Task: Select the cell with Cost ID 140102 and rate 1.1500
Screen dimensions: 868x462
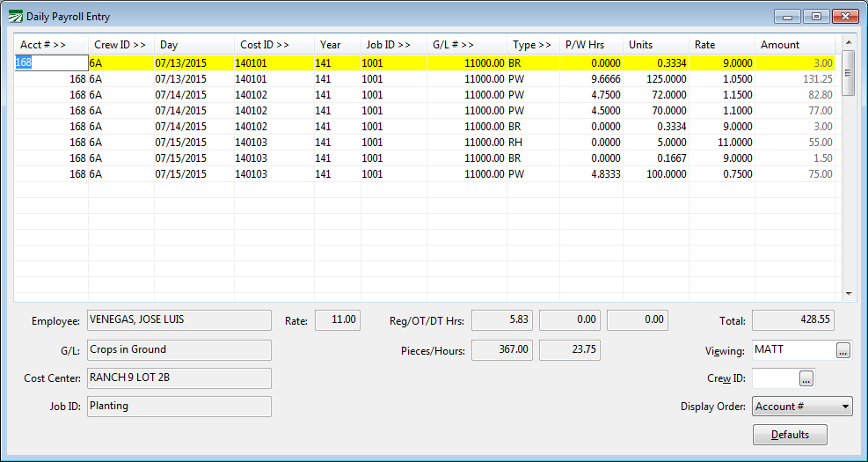Action: click(273, 94)
